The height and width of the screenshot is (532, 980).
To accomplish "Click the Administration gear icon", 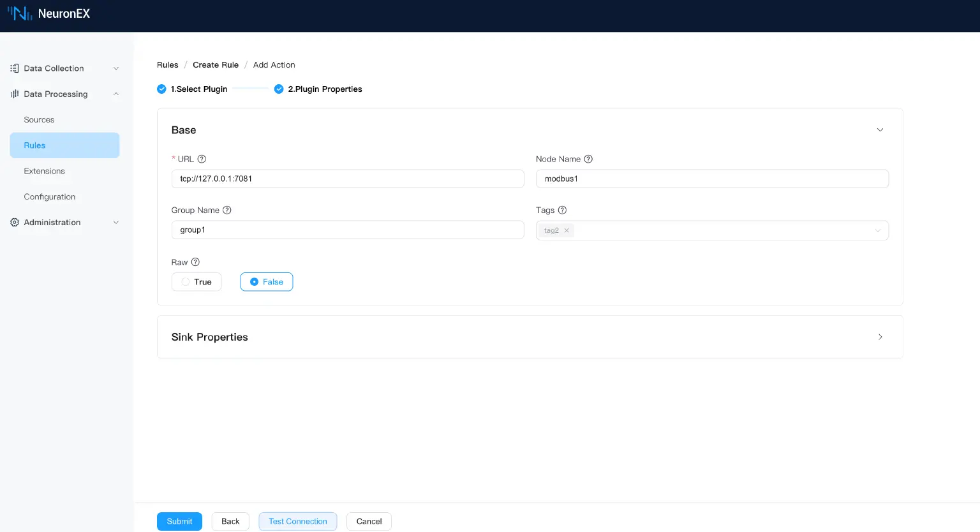I will 15,223.
